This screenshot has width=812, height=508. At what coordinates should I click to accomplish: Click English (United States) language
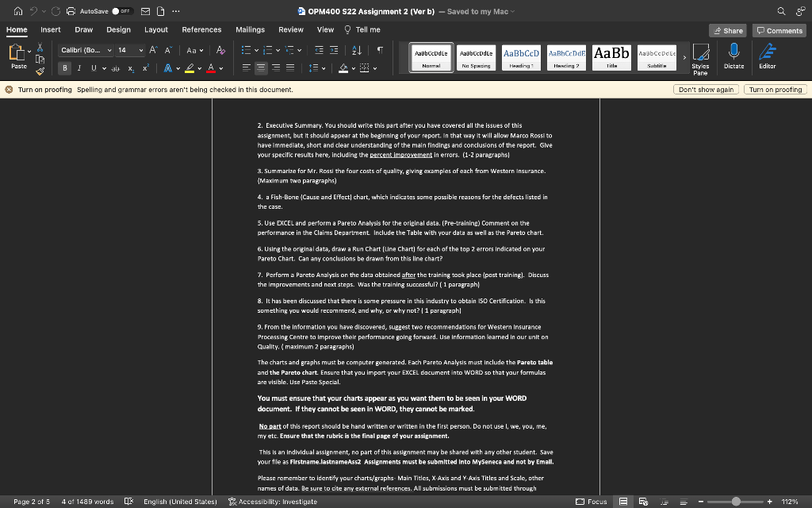(x=180, y=502)
